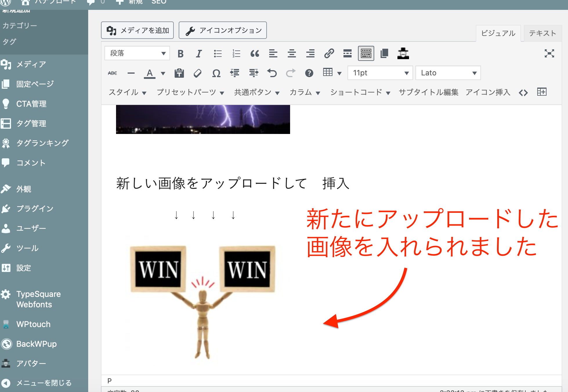Click the アイコンオプション button
568x392 pixels.
pos(223,30)
